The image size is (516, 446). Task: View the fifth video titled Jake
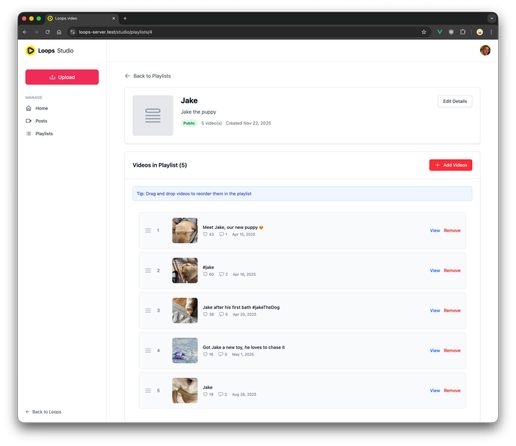coord(435,391)
